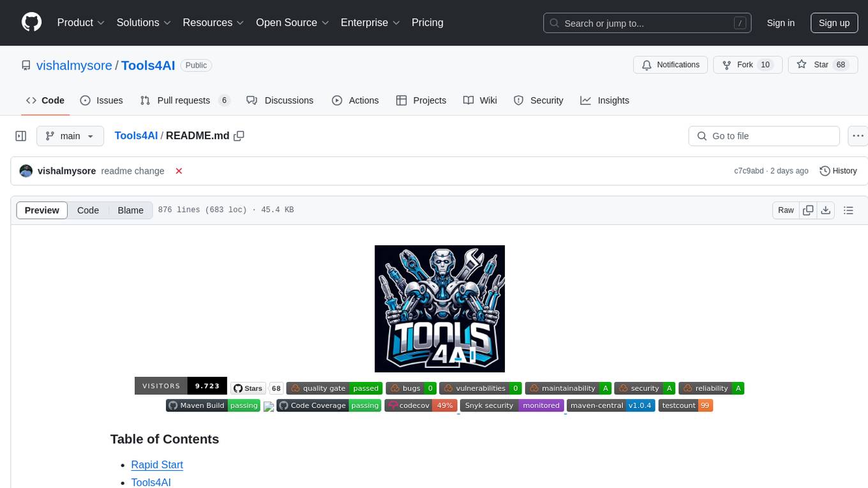The width and height of the screenshot is (868, 488).
Task: Expand the Enterprise menu
Action: click(x=370, y=22)
